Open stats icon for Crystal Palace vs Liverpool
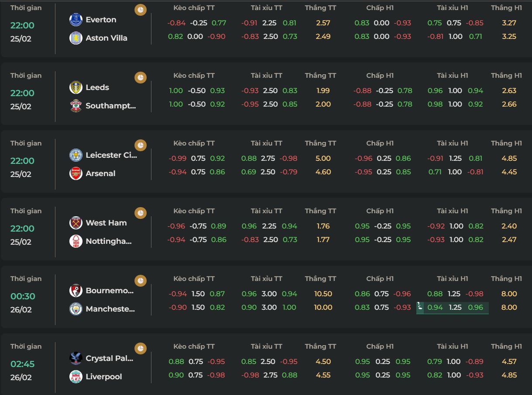 click(141, 348)
